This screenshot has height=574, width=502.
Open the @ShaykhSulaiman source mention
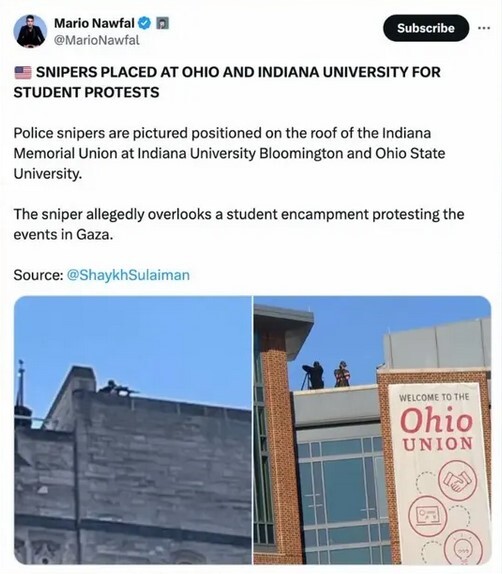tap(128, 275)
